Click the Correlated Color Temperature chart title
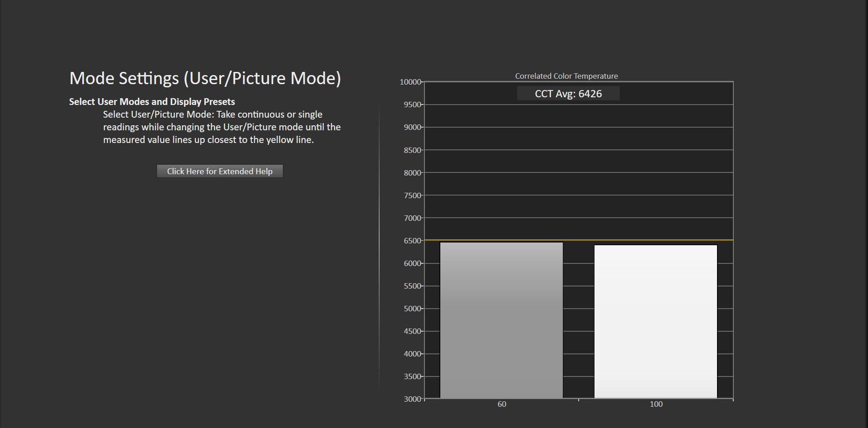Screen dimensions: 868x428 [566, 76]
